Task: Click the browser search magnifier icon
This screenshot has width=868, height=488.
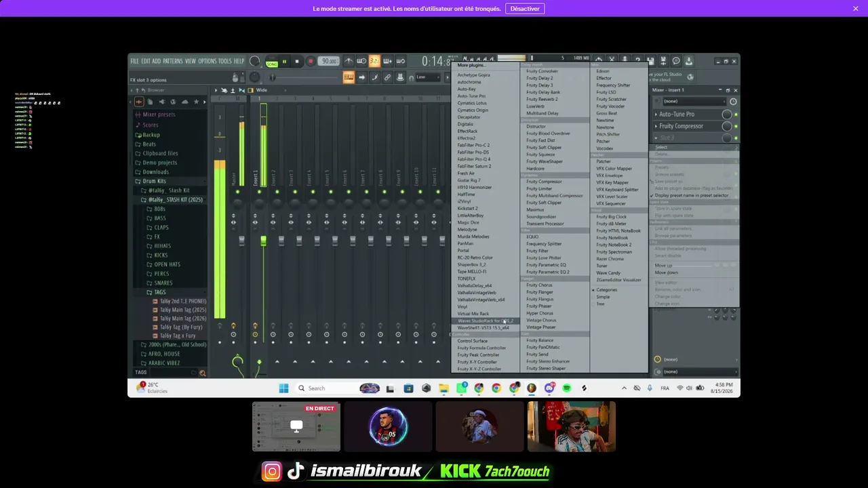Action: click(x=202, y=373)
